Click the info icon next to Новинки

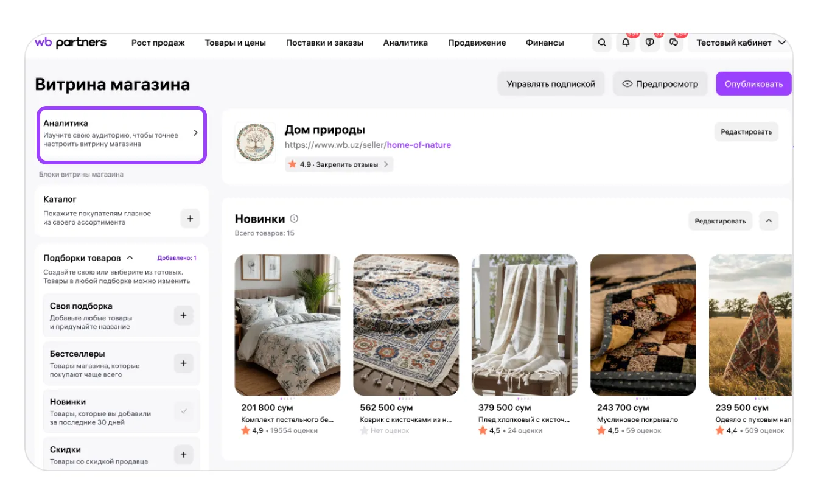click(294, 219)
